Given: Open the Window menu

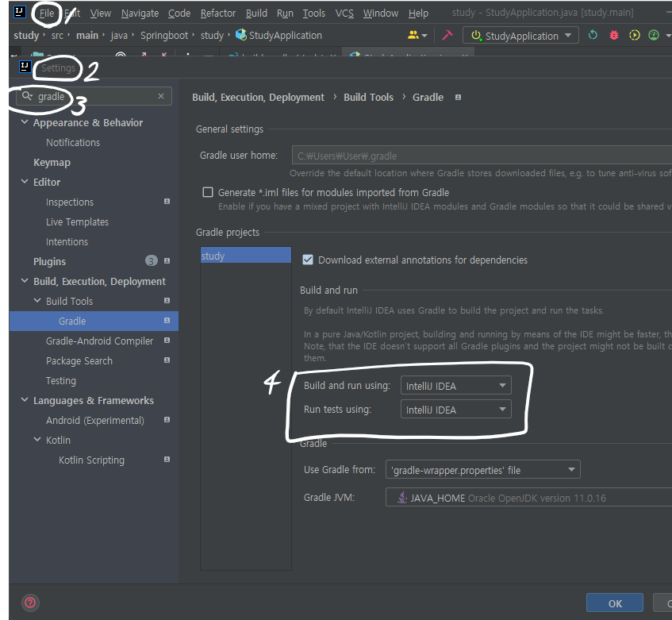Looking at the screenshot, I should coord(381,13).
